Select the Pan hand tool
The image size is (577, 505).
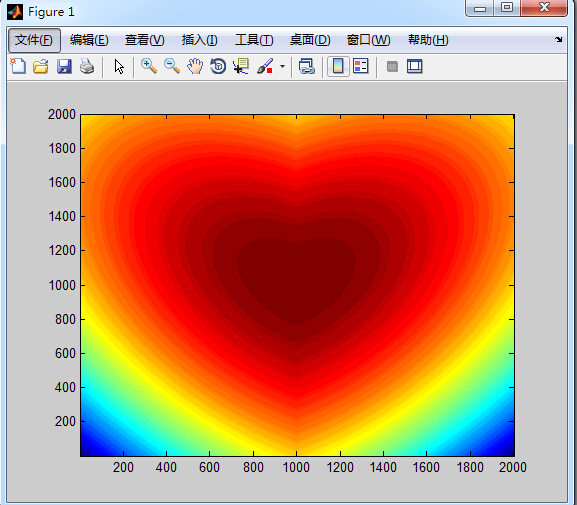(195, 67)
